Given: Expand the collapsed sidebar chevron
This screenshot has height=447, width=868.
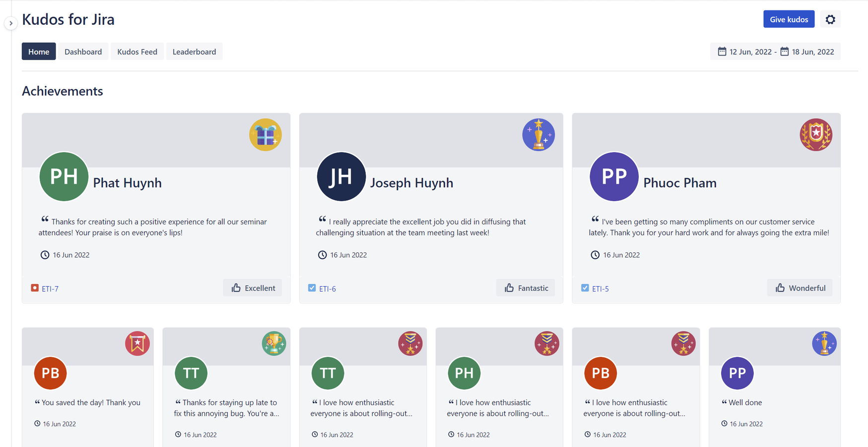Looking at the screenshot, I should (11, 23).
